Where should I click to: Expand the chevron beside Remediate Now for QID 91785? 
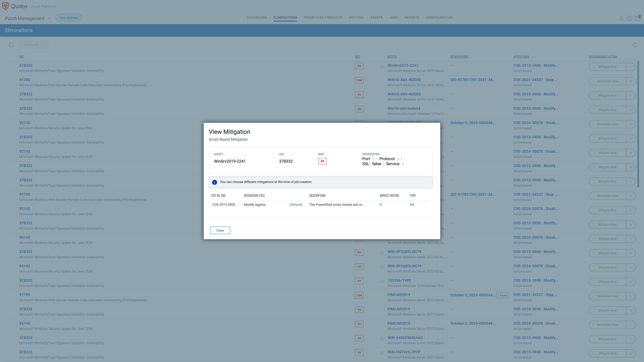[x=631, y=81]
